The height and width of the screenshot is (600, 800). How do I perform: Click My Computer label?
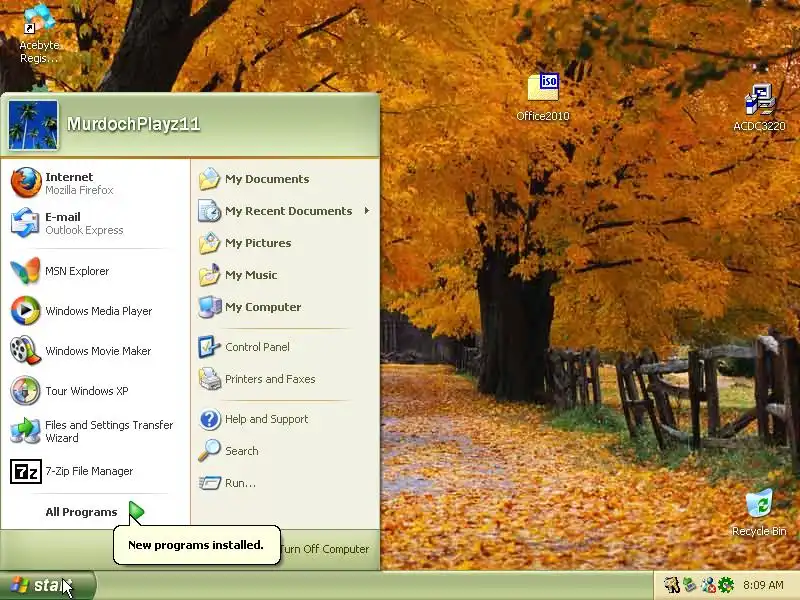(x=263, y=307)
